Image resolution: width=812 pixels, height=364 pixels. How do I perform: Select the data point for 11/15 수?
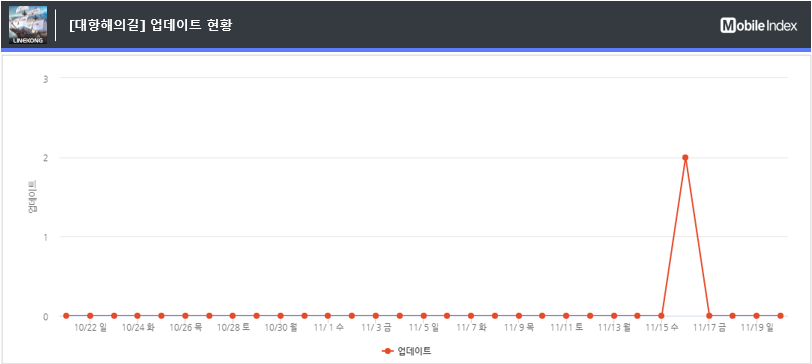(x=661, y=315)
